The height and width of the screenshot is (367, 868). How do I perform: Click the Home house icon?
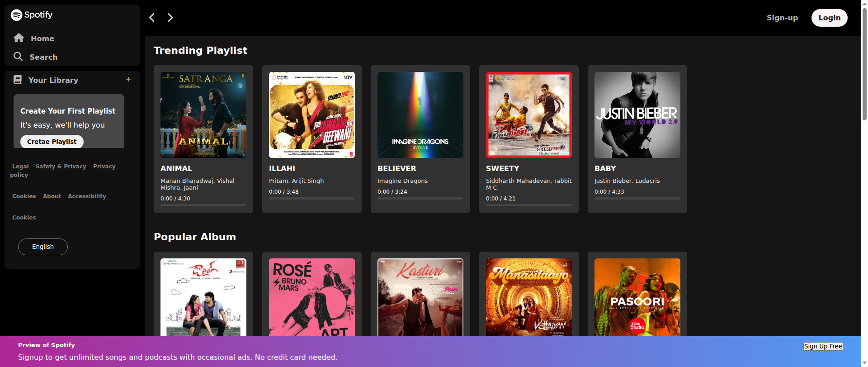click(19, 38)
